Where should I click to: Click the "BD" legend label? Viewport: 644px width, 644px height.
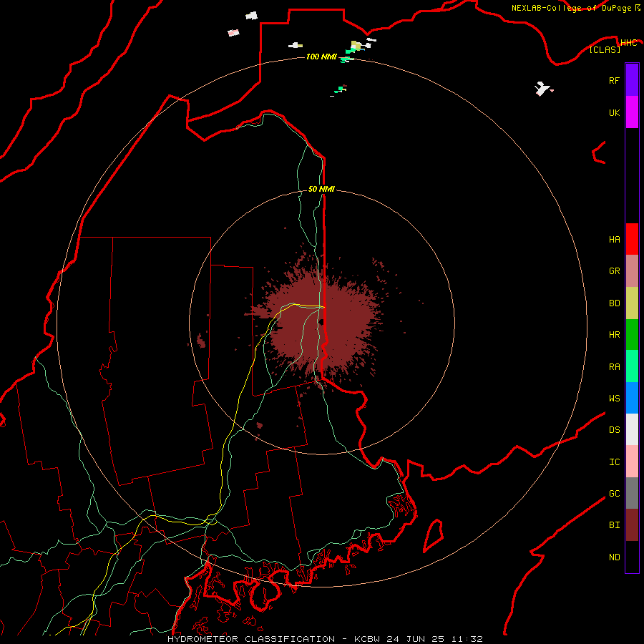pos(614,303)
